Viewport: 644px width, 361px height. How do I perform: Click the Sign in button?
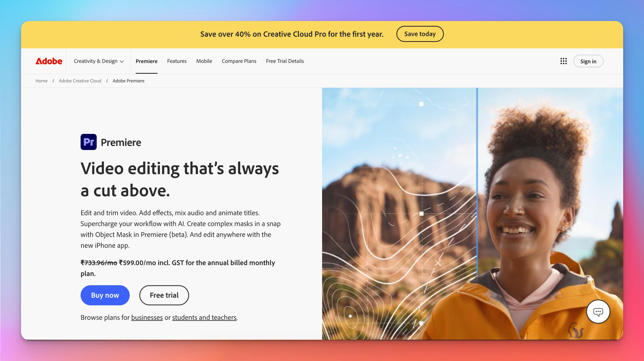tap(588, 61)
